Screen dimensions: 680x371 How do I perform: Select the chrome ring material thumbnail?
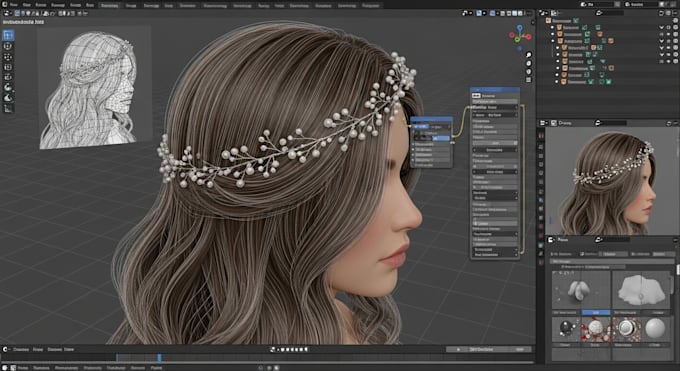(x=626, y=330)
